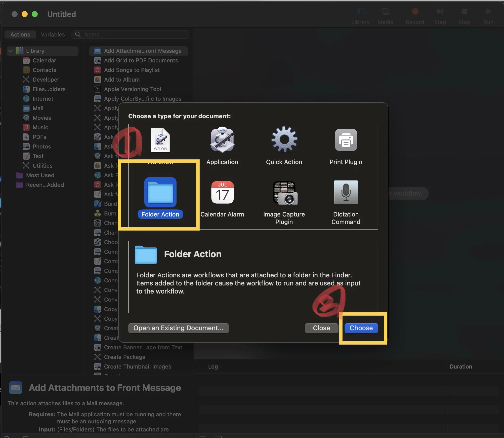Select the Files & Folders library category
The width and height of the screenshot is (504, 438).
point(49,89)
